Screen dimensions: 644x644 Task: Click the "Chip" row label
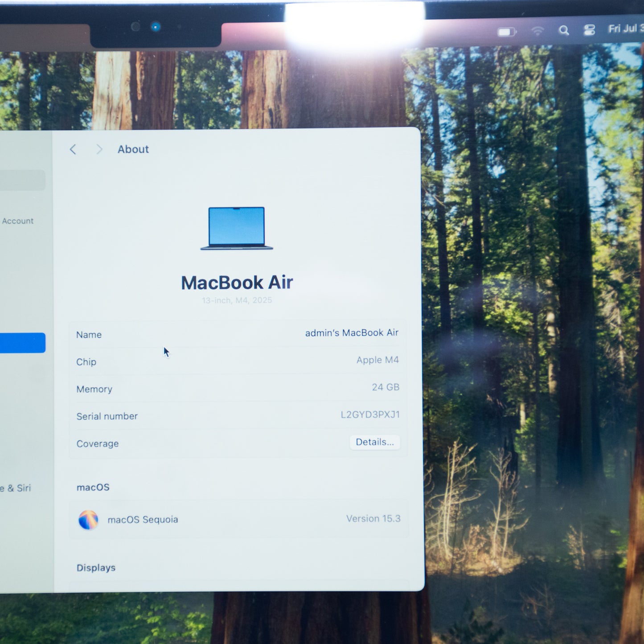(x=86, y=362)
